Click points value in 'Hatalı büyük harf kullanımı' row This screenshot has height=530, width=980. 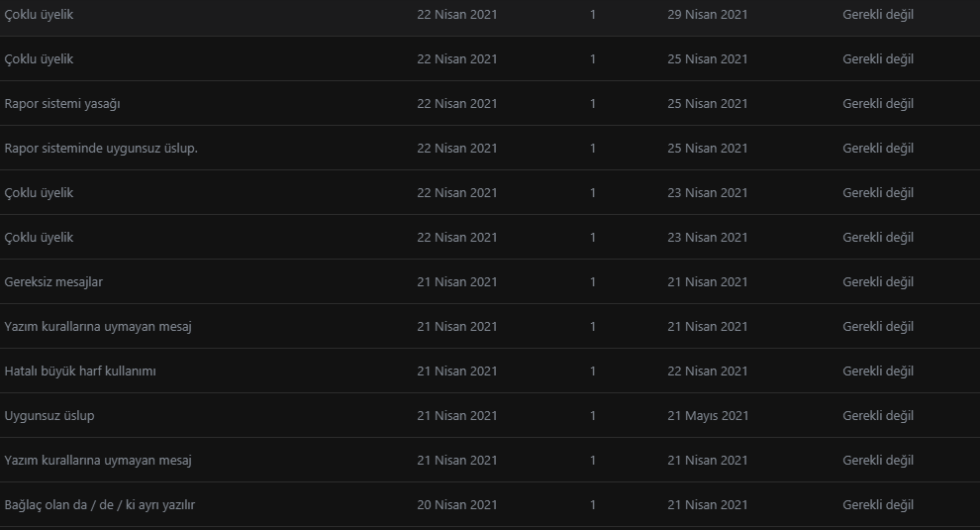tap(593, 371)
